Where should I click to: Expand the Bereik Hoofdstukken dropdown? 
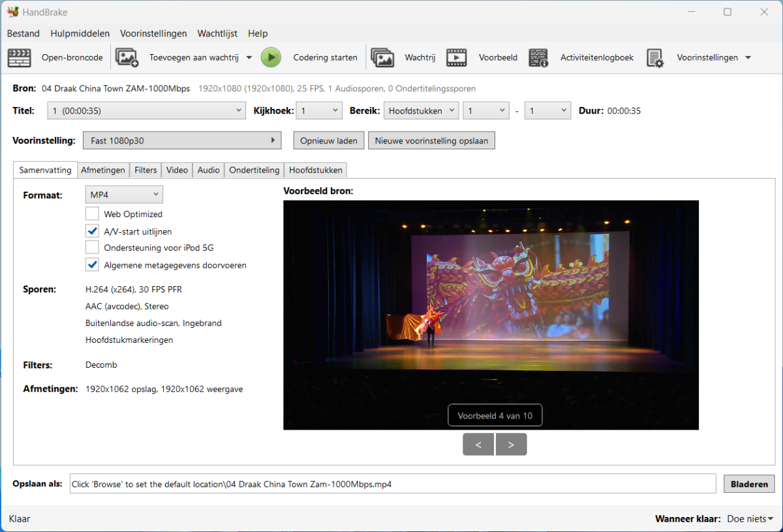point(421,111)
